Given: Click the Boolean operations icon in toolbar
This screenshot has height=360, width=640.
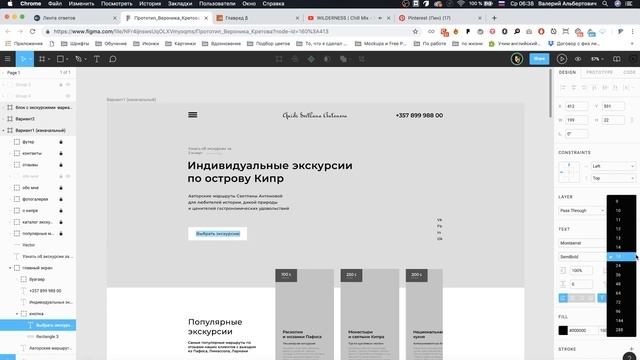Looking at the screenshot, I should point(343,59).
